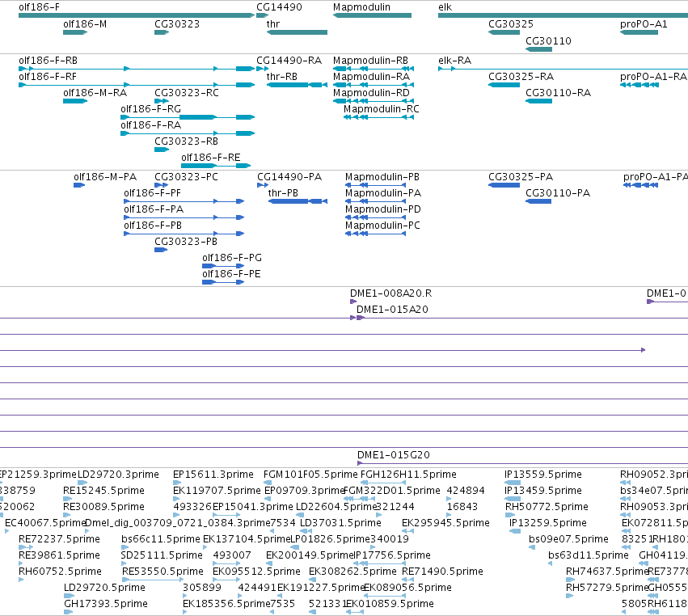This screenshot has width=688, height=616.
Task: Open transcript label "thr-RB"
Action: [x=281, y=76]
